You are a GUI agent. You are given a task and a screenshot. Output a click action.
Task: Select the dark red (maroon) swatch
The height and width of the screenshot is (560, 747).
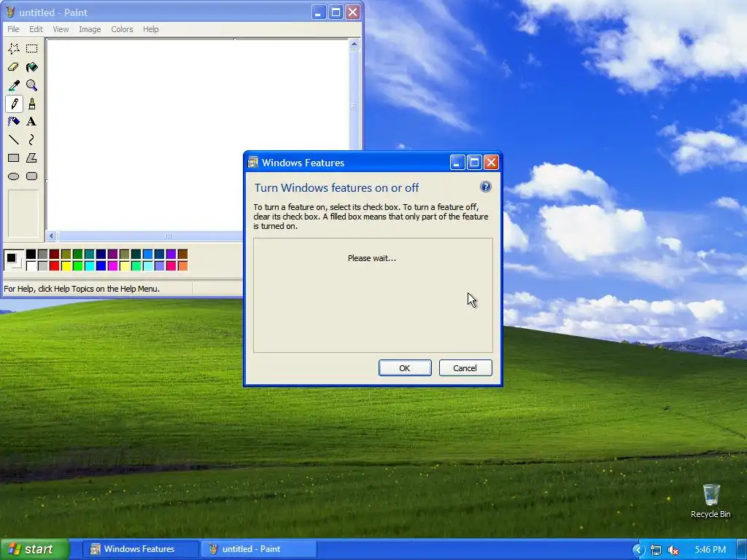point(54,254)
